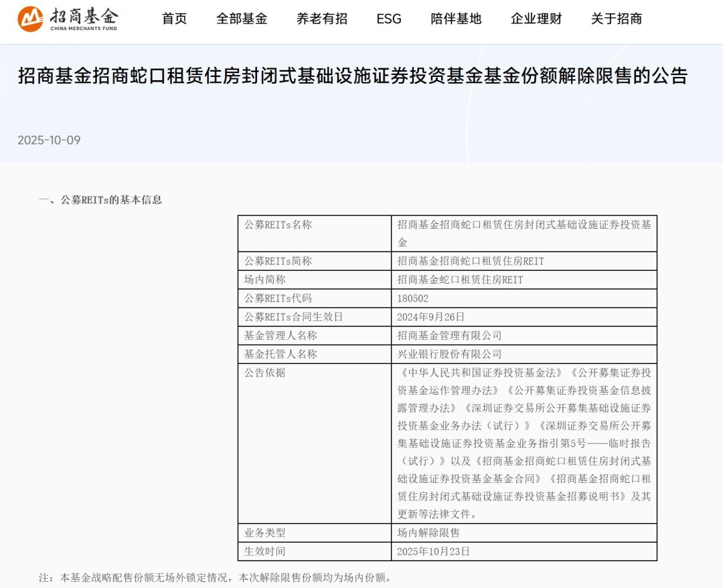Click the 公募REITs合同生效日 label cell

[315, 317]
